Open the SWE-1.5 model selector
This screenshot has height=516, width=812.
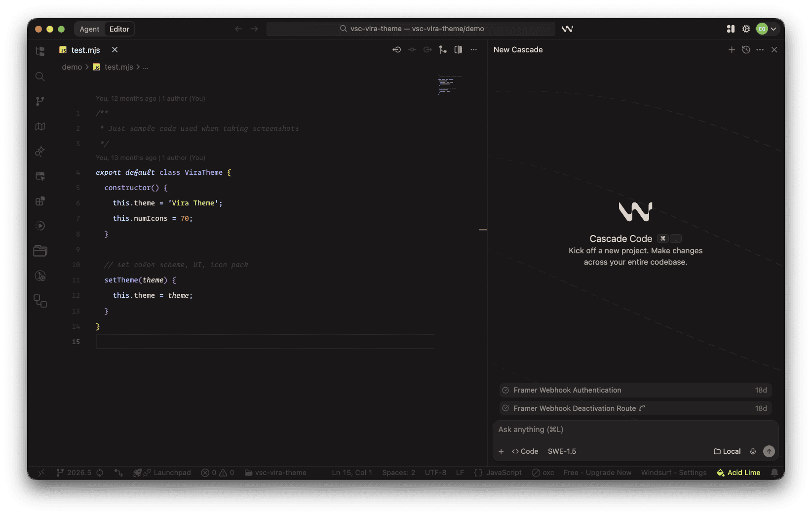(x=562, y=451)
